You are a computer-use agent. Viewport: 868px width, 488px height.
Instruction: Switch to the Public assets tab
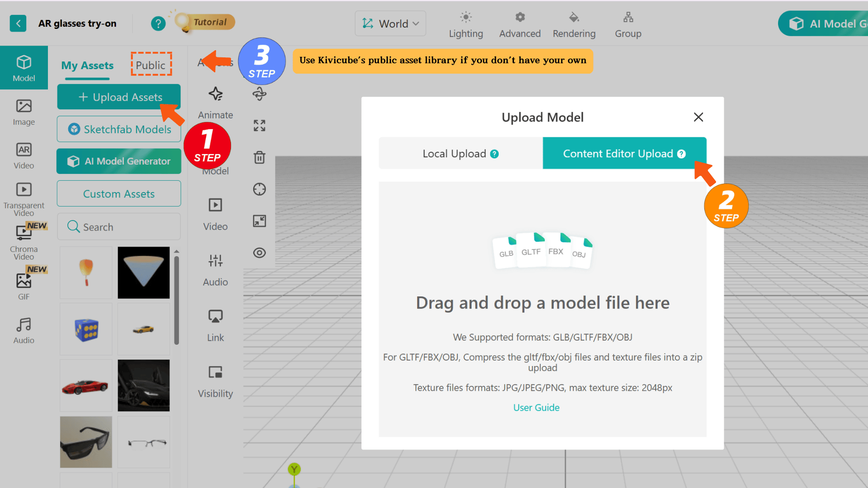[151, 65]
